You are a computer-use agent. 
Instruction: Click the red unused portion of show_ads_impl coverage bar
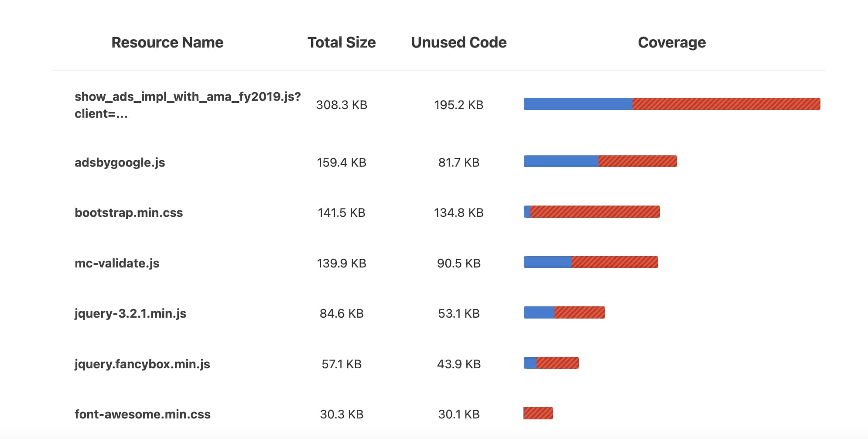(726, 104)
